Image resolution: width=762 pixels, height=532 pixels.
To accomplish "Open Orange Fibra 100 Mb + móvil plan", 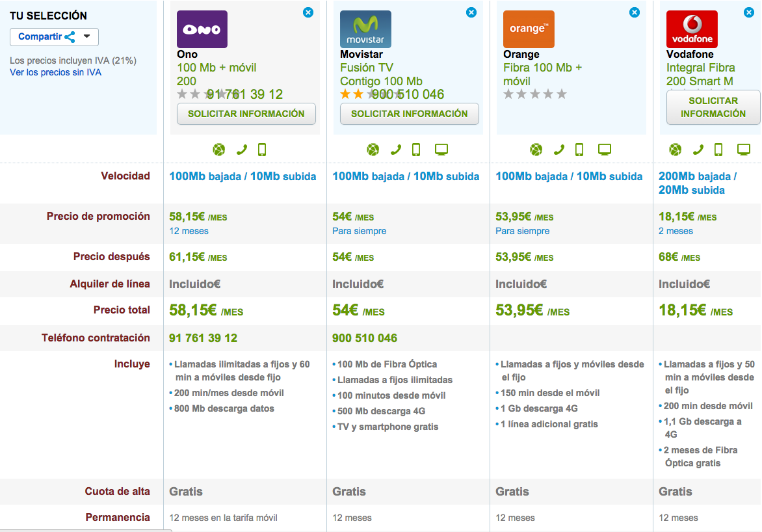I will click(x=542, y=74).
